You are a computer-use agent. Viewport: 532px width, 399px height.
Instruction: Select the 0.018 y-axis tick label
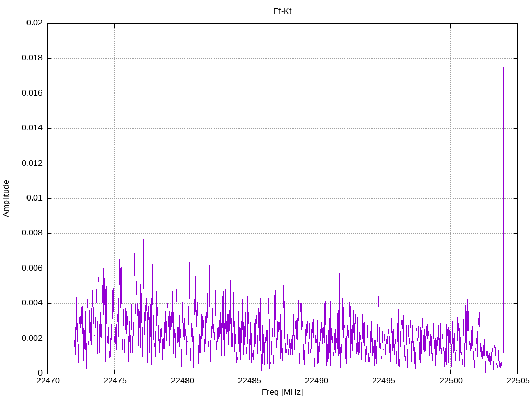pyautogui.click(x=32, y=58)
